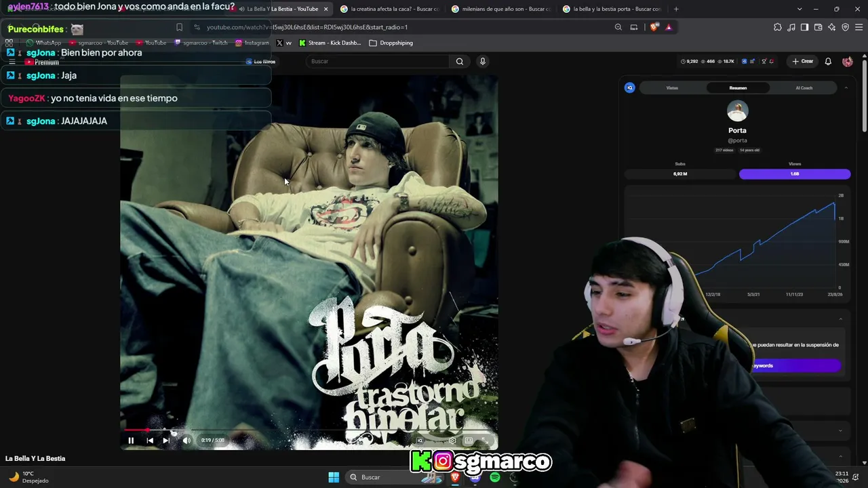Open the Brave Wallet icon
Viewport: 868px width, 488px height.
(818, 27)
